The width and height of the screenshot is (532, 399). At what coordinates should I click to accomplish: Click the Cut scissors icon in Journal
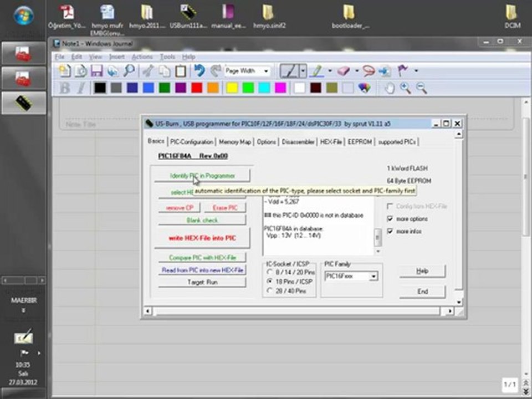[148, 70]
